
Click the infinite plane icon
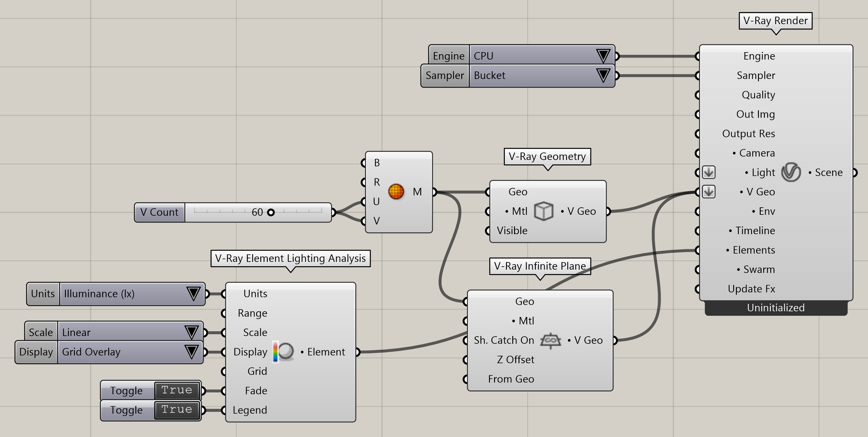point(550,340)
